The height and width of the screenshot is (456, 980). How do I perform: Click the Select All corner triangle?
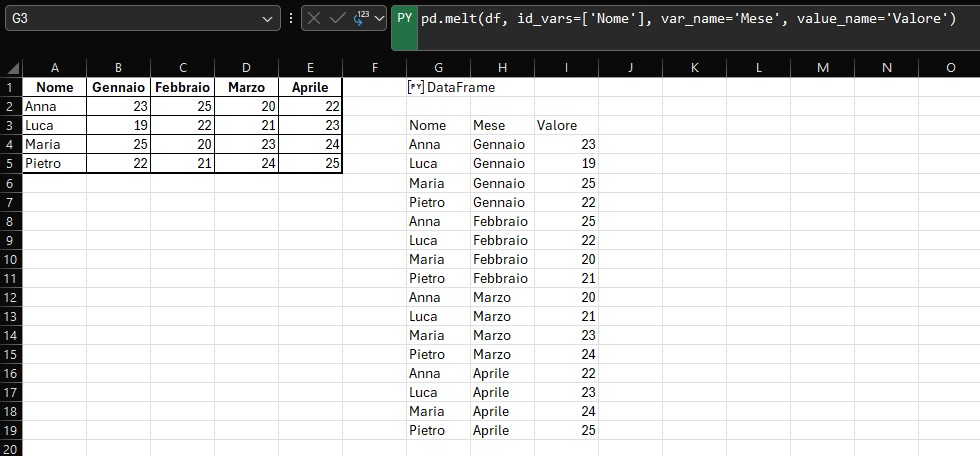pos(12,68)
